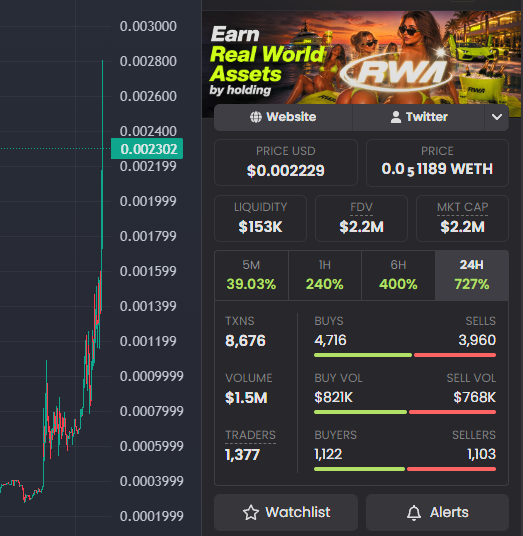523x536 pixels.
Task: Click the 0.001599 price axis label
Action: [x=148, y=271]
